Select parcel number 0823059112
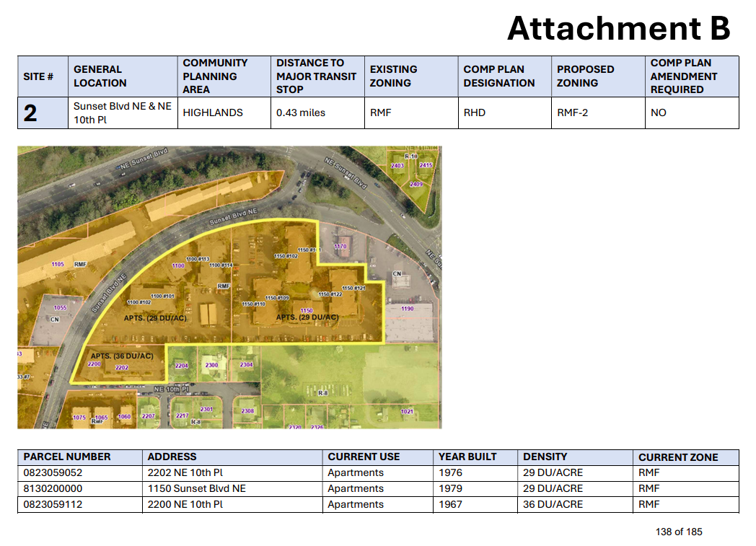Screen dimensions: 756x546 53,505
